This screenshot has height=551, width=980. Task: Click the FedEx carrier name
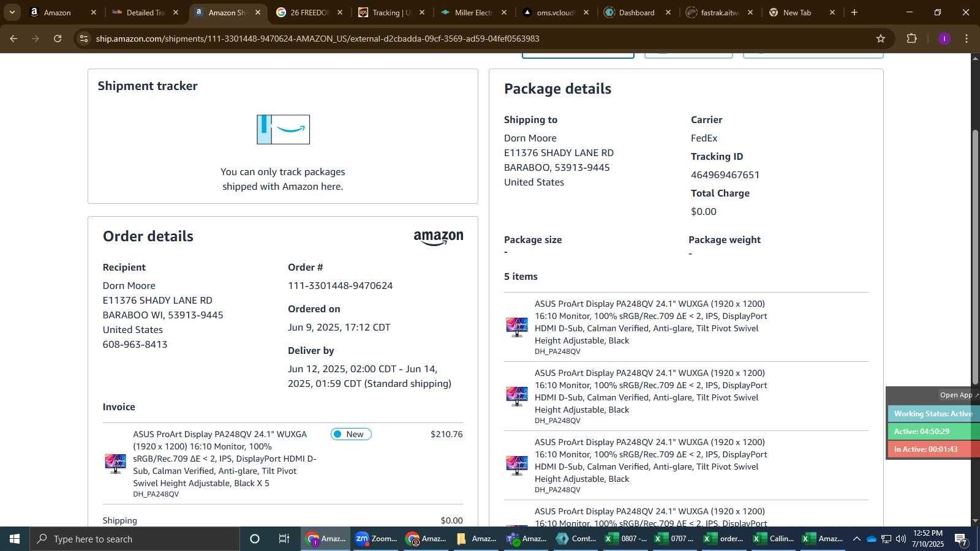coord(704,138)
